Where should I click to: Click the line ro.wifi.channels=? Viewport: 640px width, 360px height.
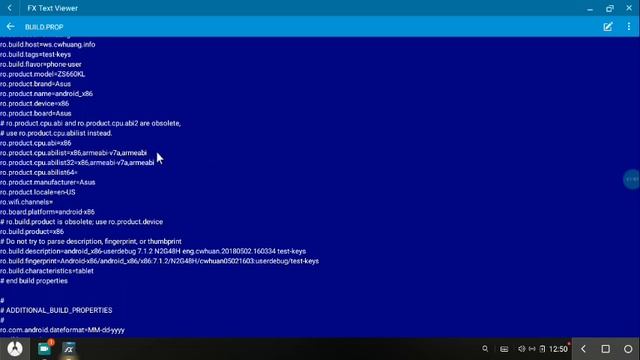pyautogui.click(x=27, y=202)
